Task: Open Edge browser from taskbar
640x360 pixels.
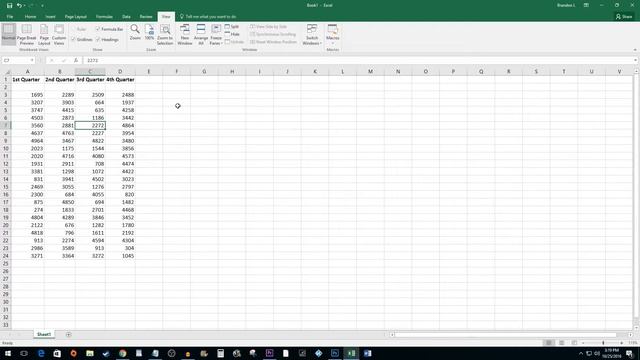Action: point(41,353)
